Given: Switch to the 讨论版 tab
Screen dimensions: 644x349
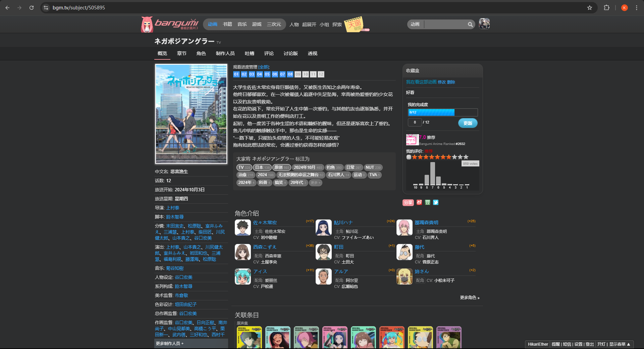Looking at the screenshot, I should point(290,53).
